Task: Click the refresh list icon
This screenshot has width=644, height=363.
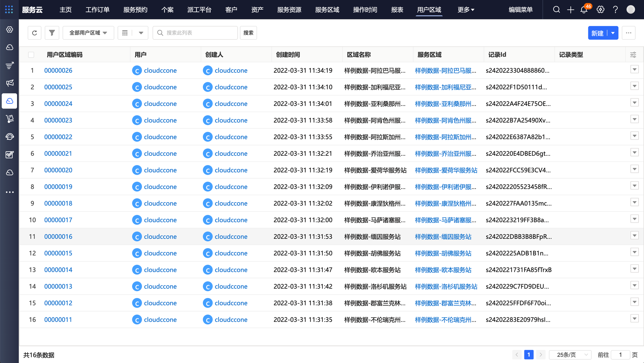Action: [x=34, y=33]
